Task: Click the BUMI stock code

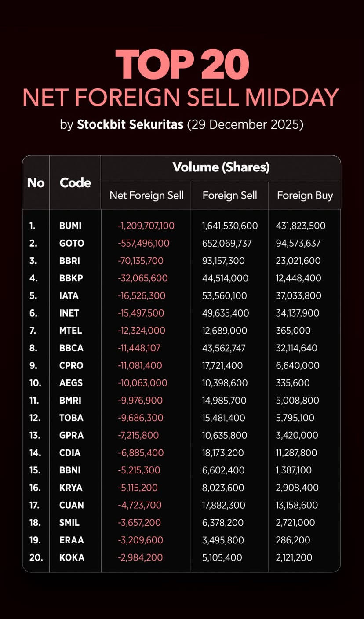Action: 70,226
